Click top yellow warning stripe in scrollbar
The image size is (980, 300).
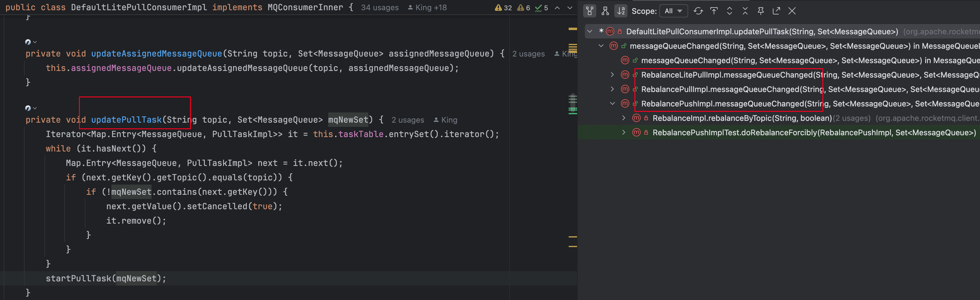click(573, 29)
